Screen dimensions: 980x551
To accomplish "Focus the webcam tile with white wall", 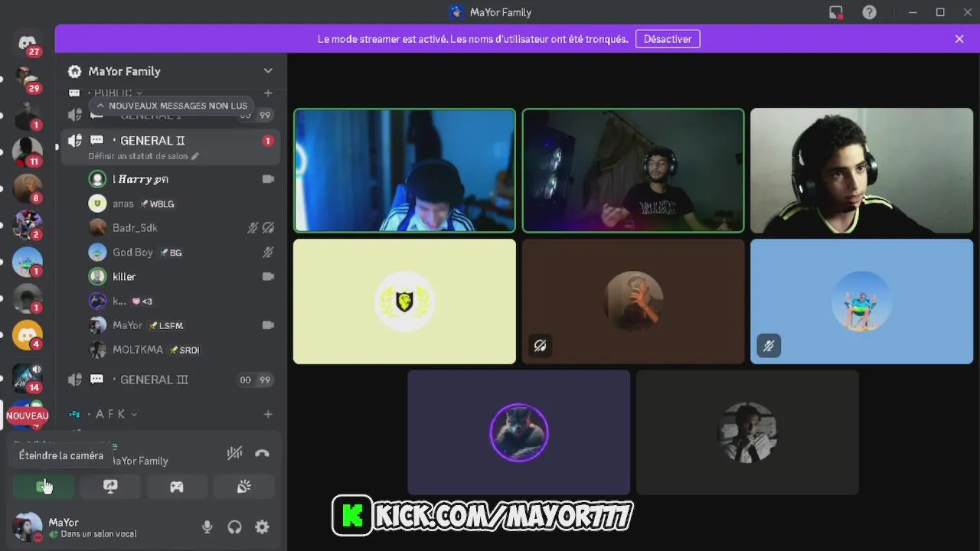I will click(861, 171).
